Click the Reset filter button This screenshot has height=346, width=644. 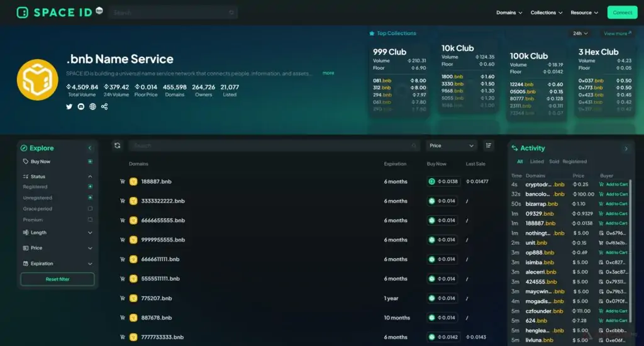[x=57, y=279]
